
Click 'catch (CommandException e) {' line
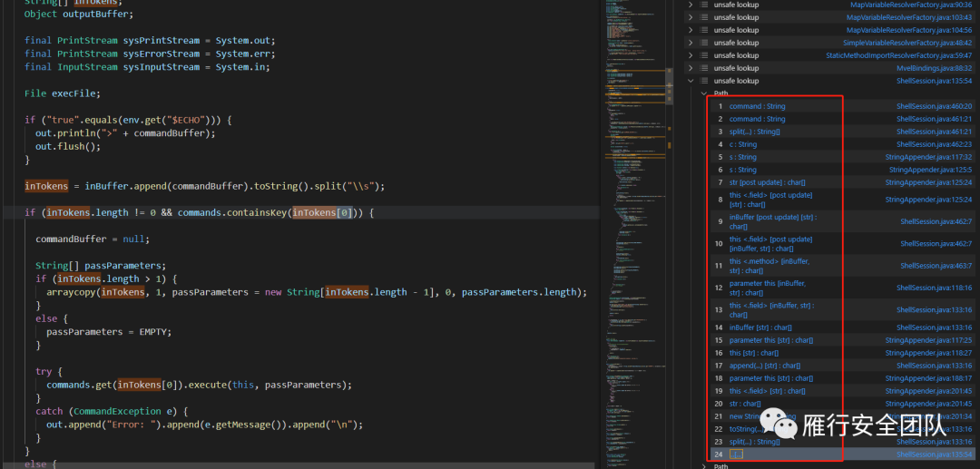point(112,412)
